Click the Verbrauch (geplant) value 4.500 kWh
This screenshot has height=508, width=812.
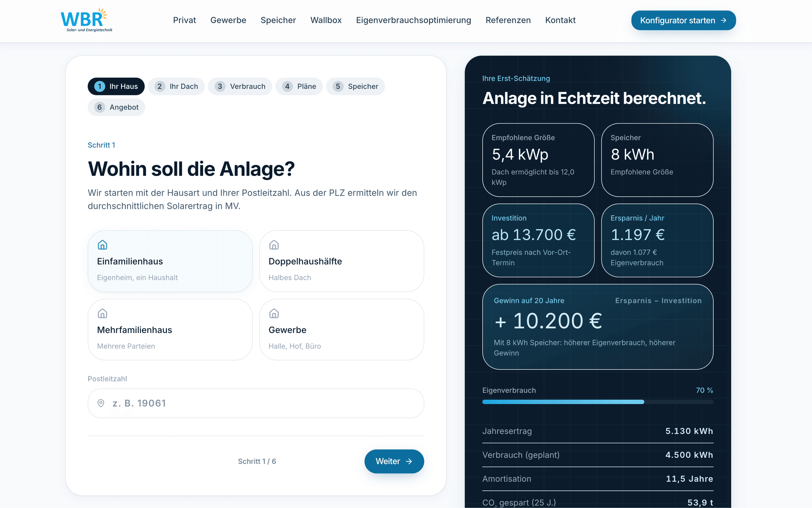click(x=689, y=455)
